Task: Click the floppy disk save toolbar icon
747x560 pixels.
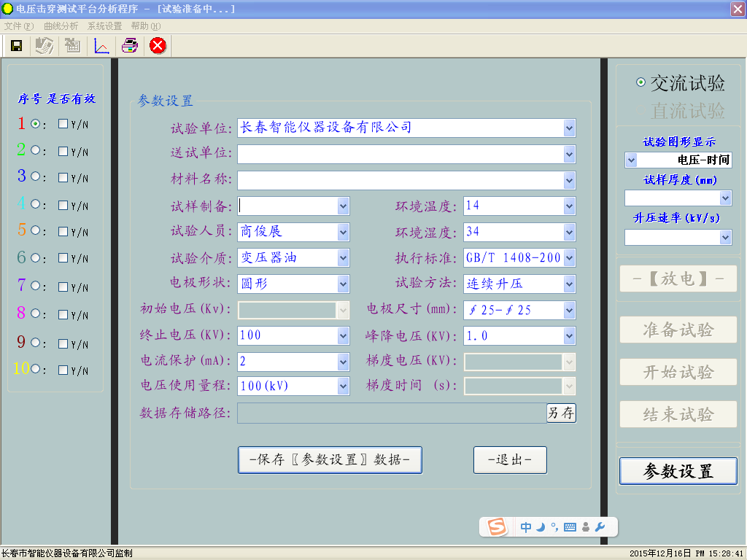Action: 16,46
